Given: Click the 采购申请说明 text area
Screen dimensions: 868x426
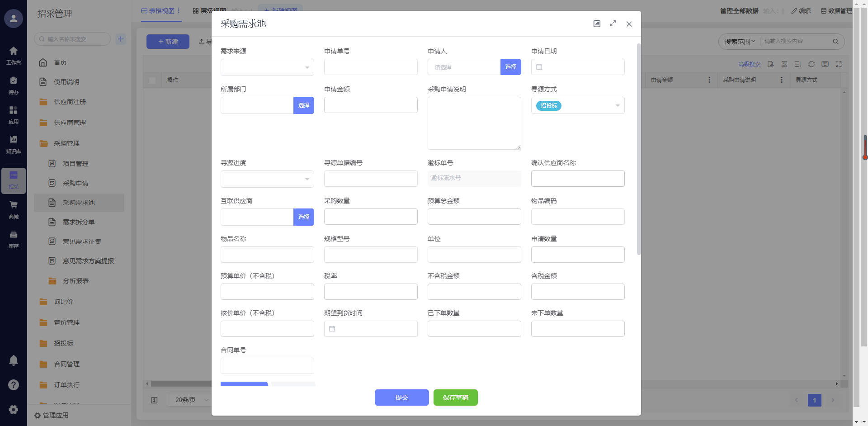Looking at the screenshot, I should (x=474, y=123).
